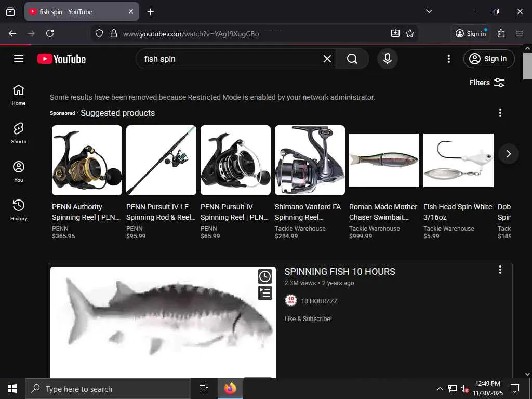The image size is (532, 399).
Task: Go back with the browser back arrow
Action: pos(12,33)
